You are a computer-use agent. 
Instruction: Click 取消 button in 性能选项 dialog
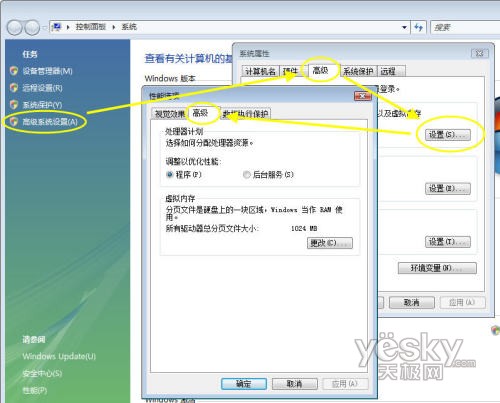295,384
